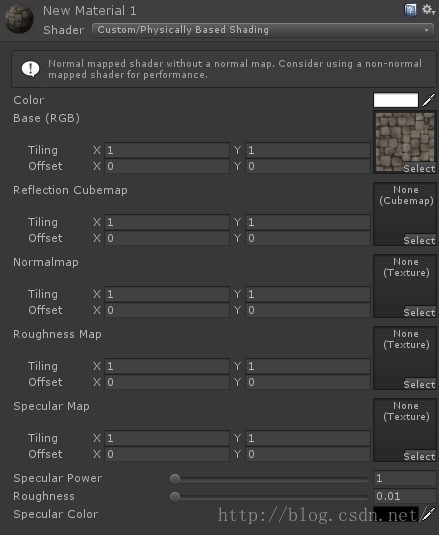Open the material help book icon
The image size is (439, 535).
[x=410, y=10]
